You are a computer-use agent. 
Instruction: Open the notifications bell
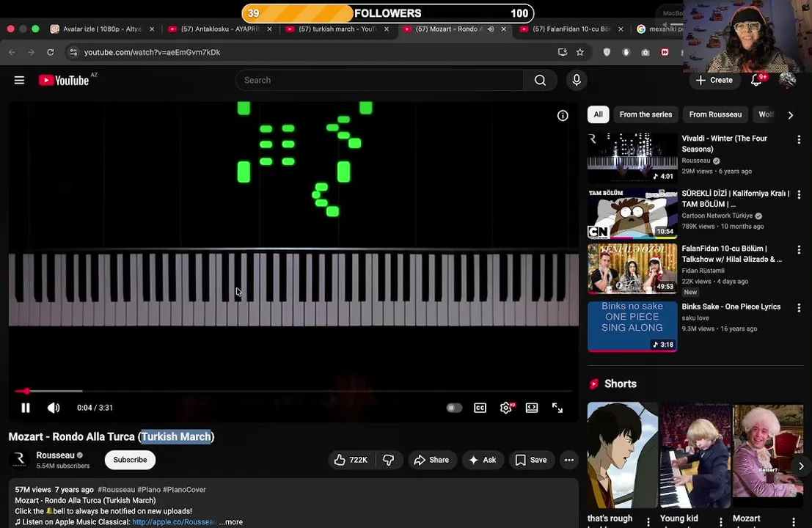[756, 80]
